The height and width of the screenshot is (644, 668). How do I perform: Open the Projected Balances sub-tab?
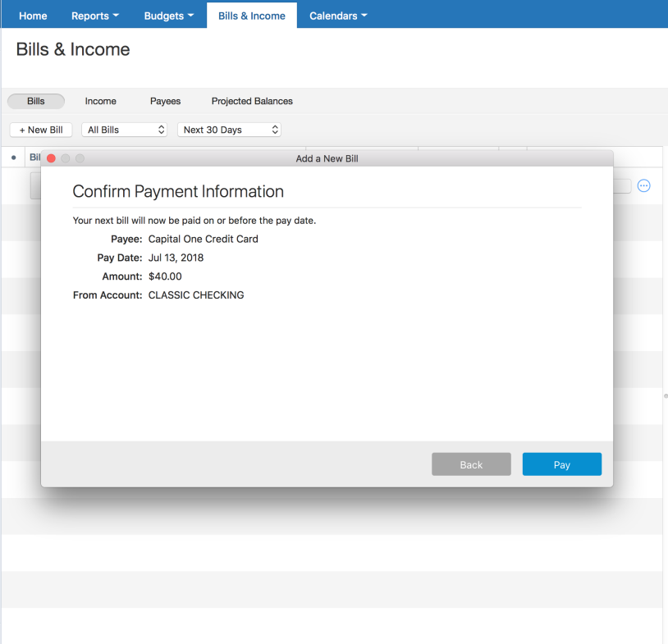point(252,101)
